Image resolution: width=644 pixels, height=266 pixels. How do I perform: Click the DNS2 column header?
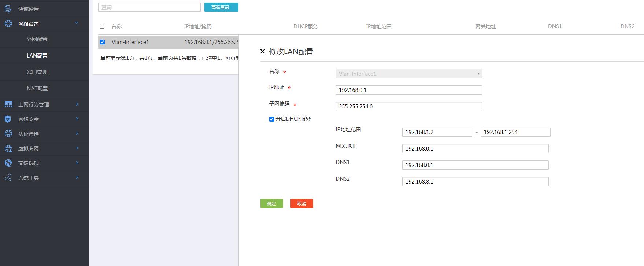click(628, 26)
